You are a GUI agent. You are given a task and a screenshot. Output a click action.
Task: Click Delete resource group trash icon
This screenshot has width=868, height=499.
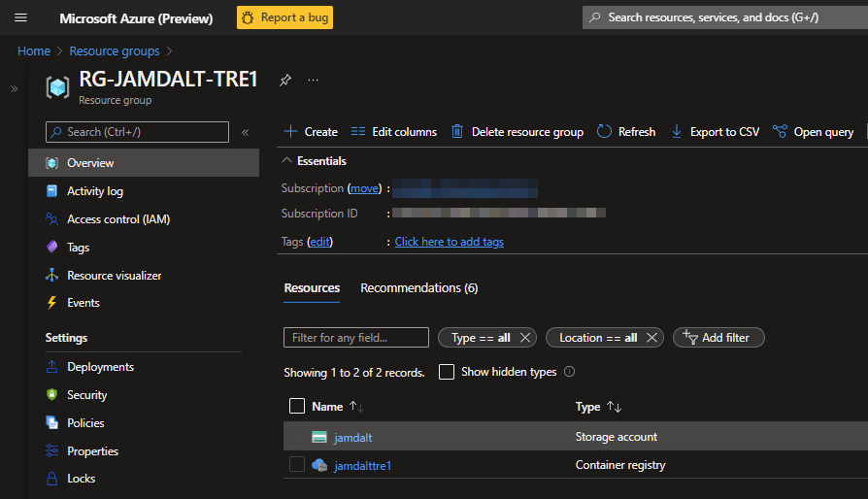457,132
